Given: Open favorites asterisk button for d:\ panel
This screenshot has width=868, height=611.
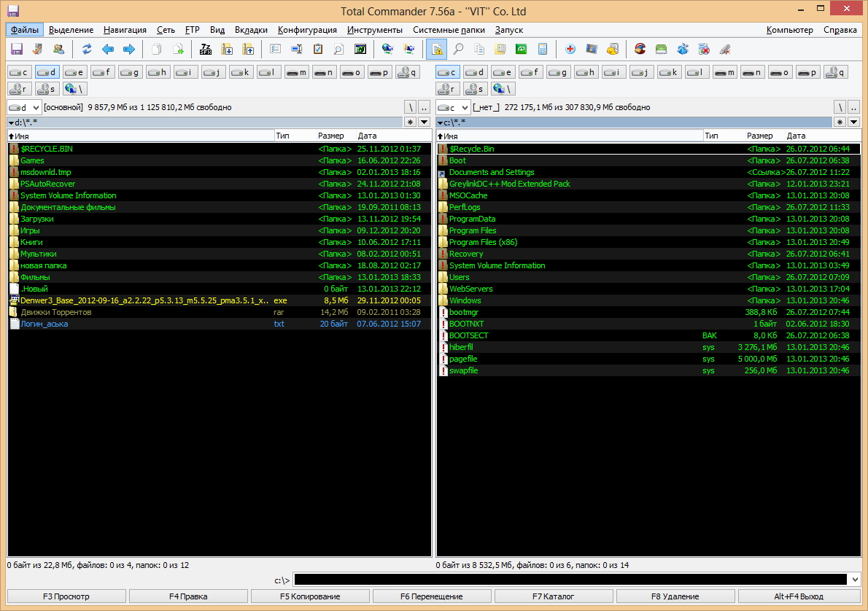Looking at the screenshot, I should (410, 122).
